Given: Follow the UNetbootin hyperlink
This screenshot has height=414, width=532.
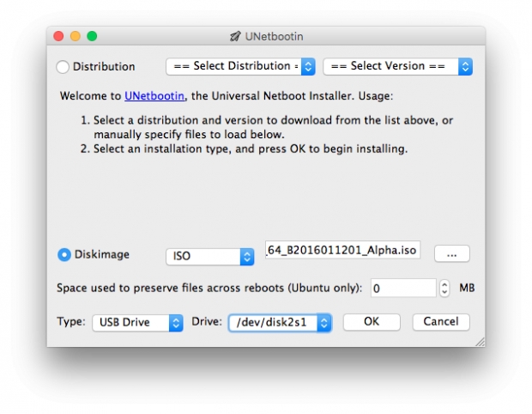Looking at the screenshot, I should tap(154, 96).
